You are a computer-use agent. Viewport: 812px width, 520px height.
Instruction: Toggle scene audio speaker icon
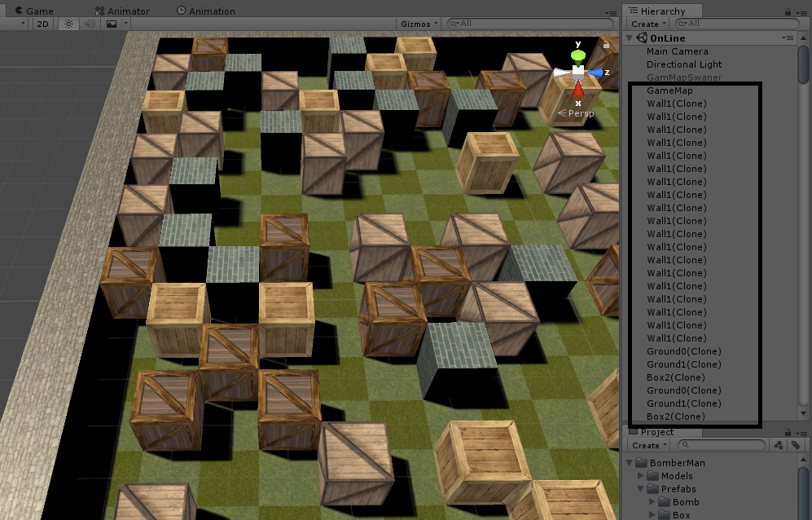tap(90, 24)
